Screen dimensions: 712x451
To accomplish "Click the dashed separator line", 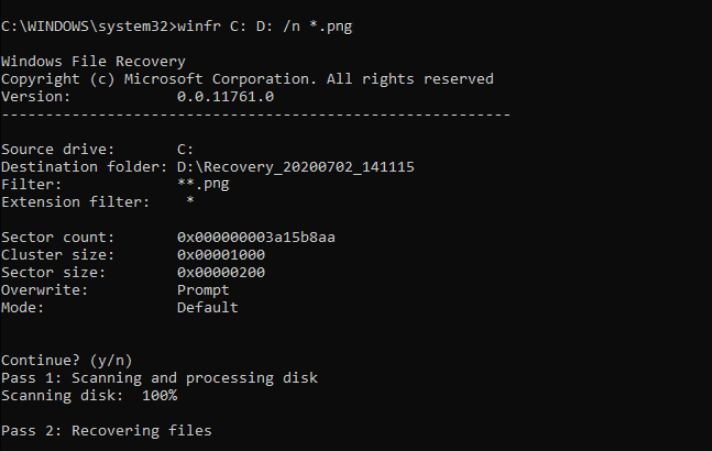I will [x=255, y=115].
